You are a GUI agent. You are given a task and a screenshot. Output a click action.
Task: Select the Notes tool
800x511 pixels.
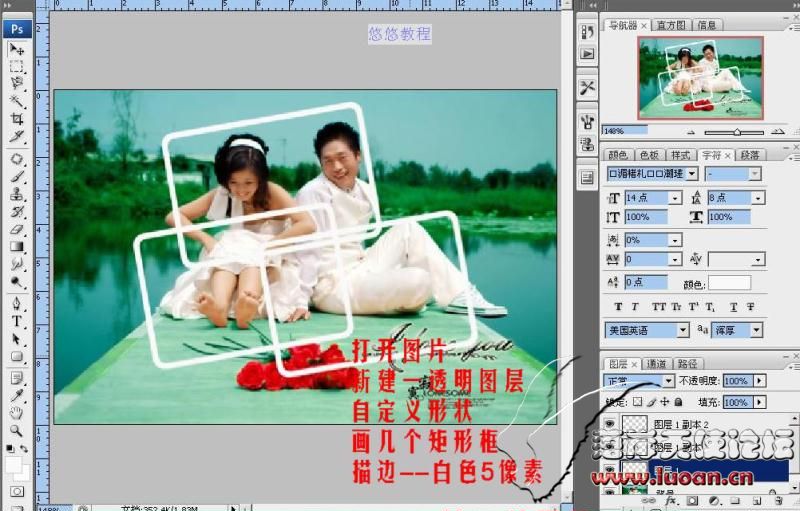pyautogui.click(x=16, y=378)
